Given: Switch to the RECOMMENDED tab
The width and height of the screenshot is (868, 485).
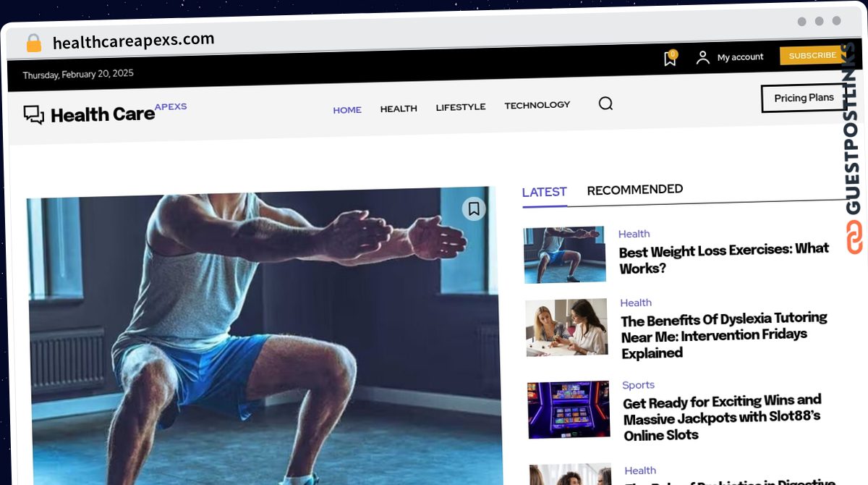Looking at the screenshot, I should coord(635,190).
